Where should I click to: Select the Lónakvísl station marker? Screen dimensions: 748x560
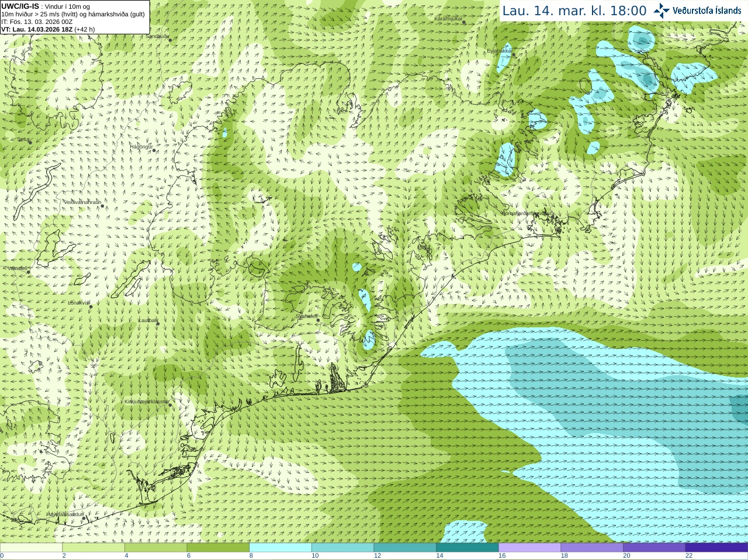(91, 306)
